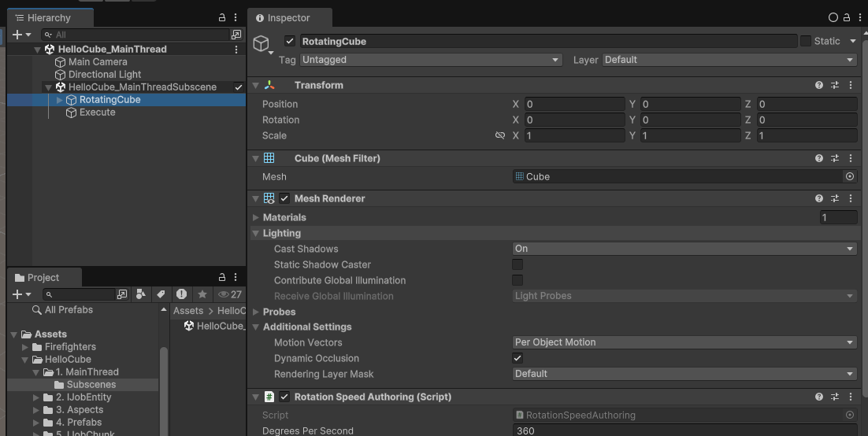The height and width of the screenshot is (436, 868).
Task: Enable Static Shadow Caster checkbox
Action: (517, 264)
